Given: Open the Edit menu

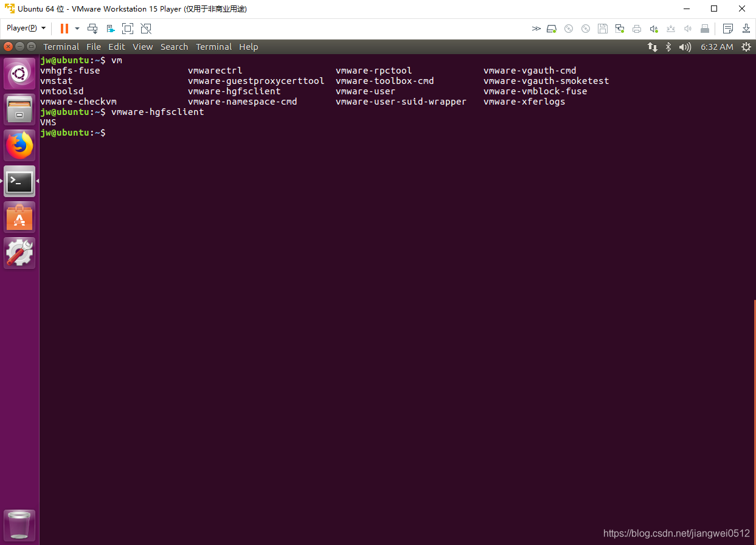Looking at the screenshot, I should pyautogui.click(x=117, y=47).
